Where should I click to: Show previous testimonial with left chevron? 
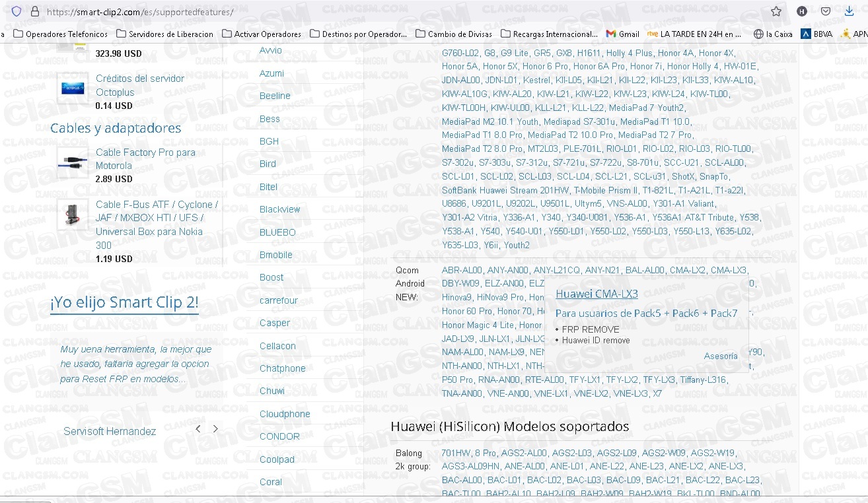point(198,429)
